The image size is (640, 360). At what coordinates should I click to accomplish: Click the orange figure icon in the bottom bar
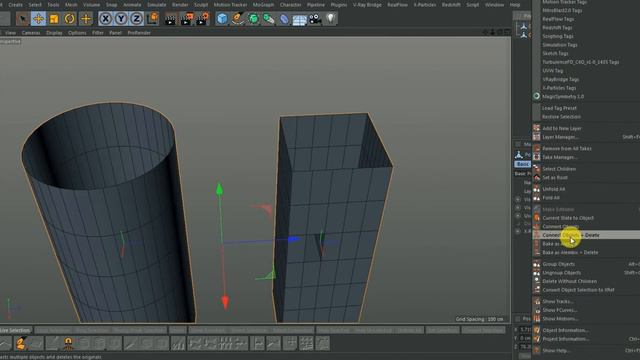(x=68, y=343)
